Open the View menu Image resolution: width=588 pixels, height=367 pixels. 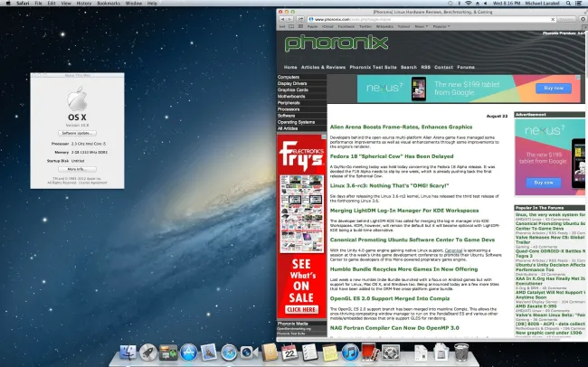(66, 3)
